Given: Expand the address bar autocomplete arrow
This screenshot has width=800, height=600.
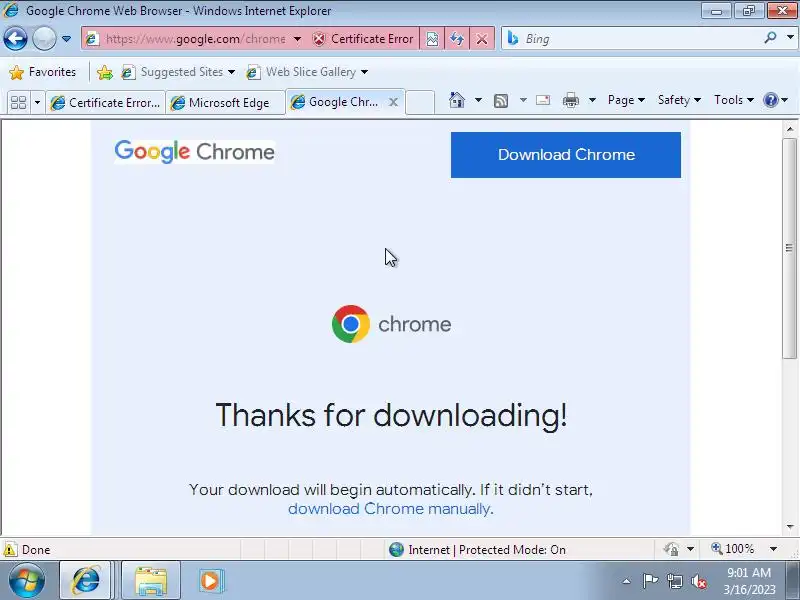Looking at the screenshot, I should 297,39.
